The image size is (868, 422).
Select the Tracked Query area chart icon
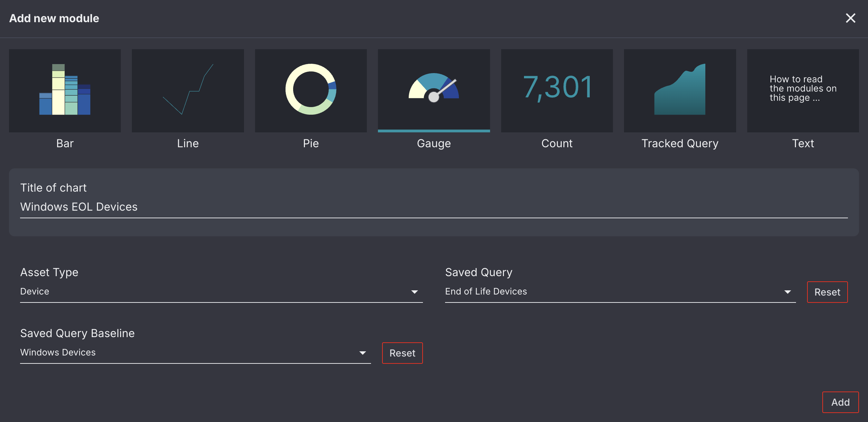680,90
